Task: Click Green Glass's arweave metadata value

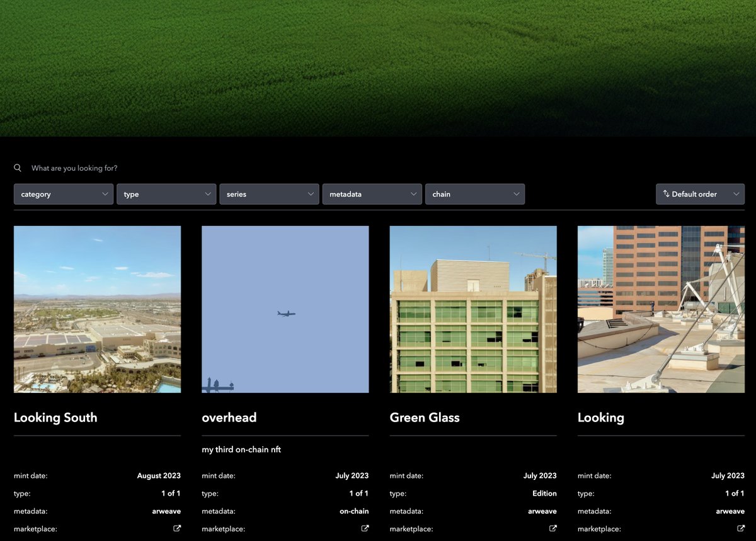Action: pos(542,511)
